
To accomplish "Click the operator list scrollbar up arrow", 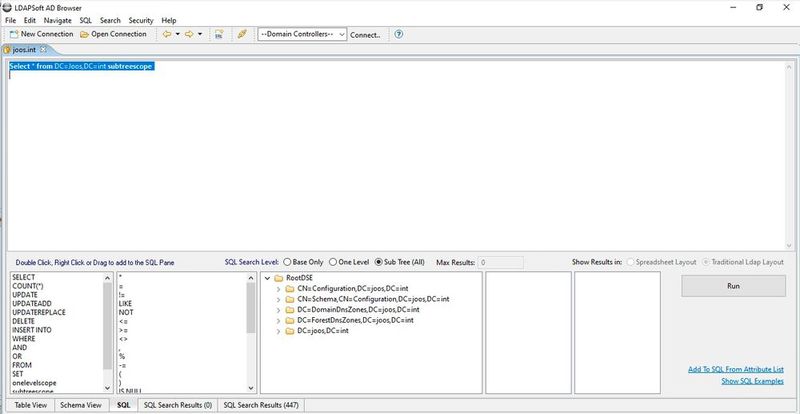I will coord(251,278).
